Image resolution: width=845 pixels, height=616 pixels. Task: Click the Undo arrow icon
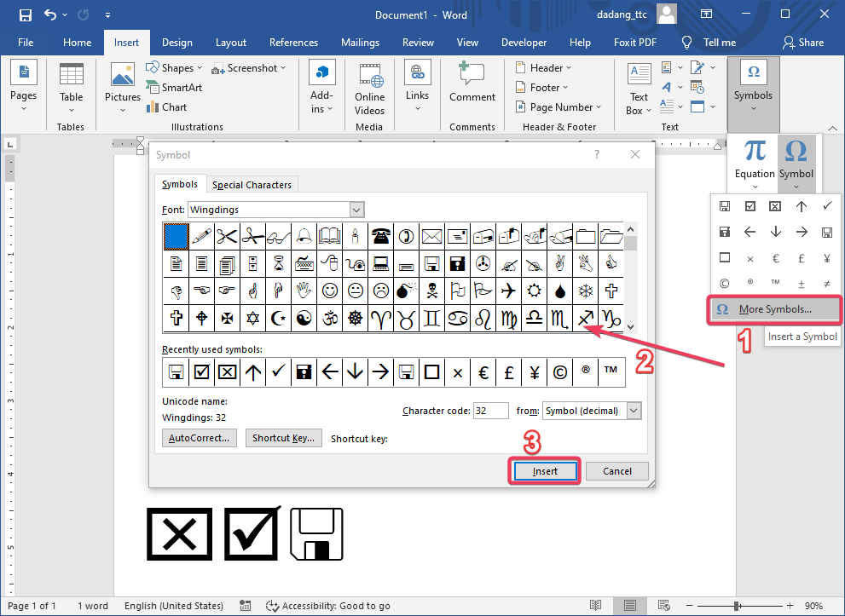49,14
